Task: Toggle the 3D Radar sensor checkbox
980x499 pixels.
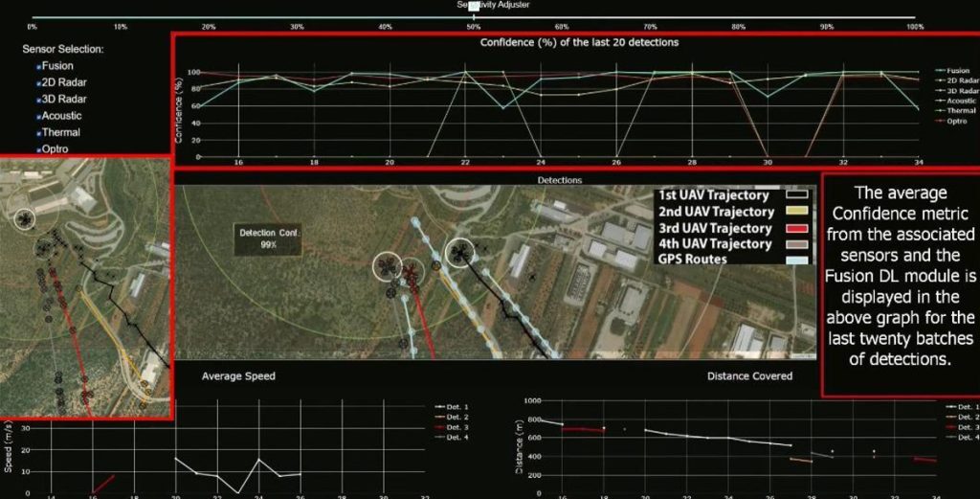Action: pos(38,100)
